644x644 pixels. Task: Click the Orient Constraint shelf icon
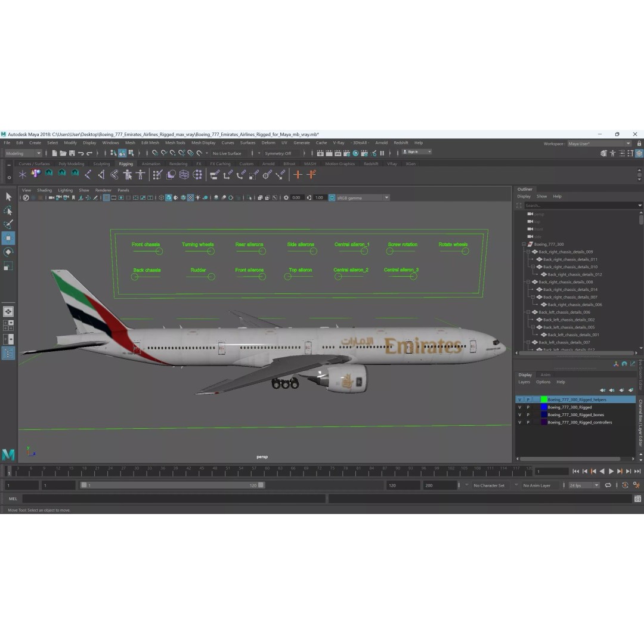click(x=240, y=175)
